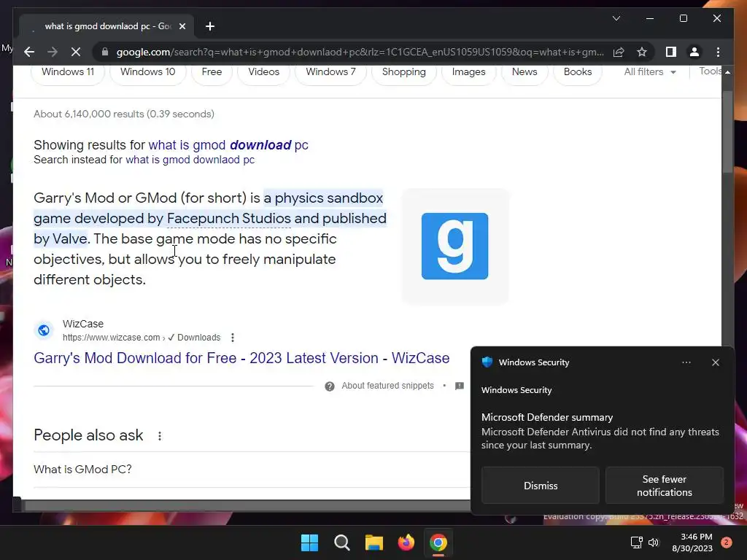Share this page from the address bar
Image resolution: width=747 pixels, height=560 pixels.
(619, 52)
